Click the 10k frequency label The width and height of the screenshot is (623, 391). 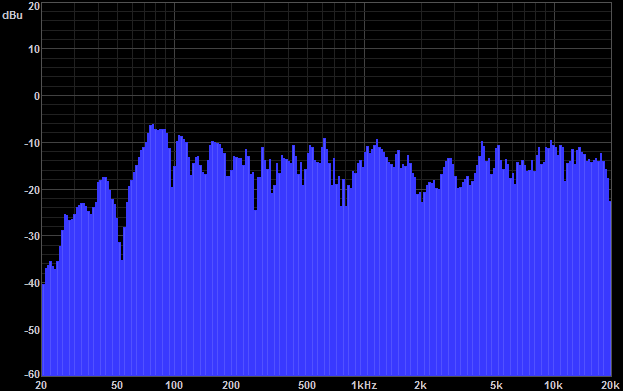pos(553,385)
